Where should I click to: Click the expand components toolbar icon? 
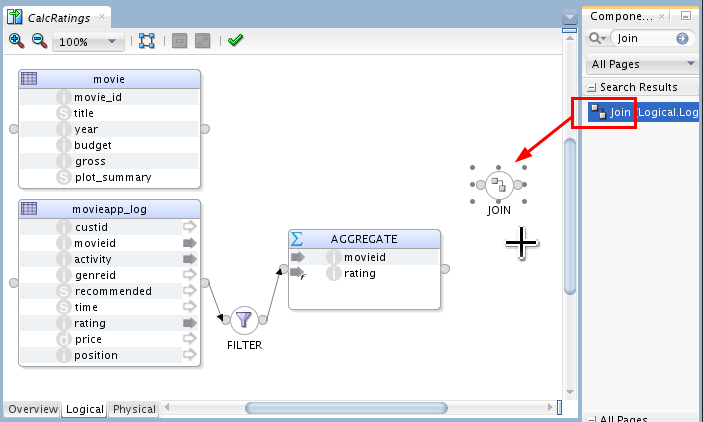pos(203,41)
